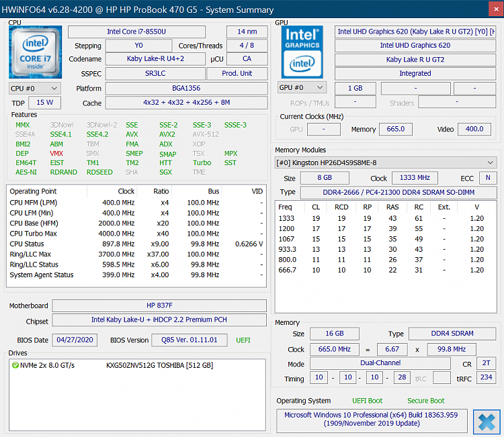This screenshot has width=504, height=437.
Task: Click the Intel UHD Graphics 620 (Kaby Lake R U GT2) field
Action: (415, 32)
